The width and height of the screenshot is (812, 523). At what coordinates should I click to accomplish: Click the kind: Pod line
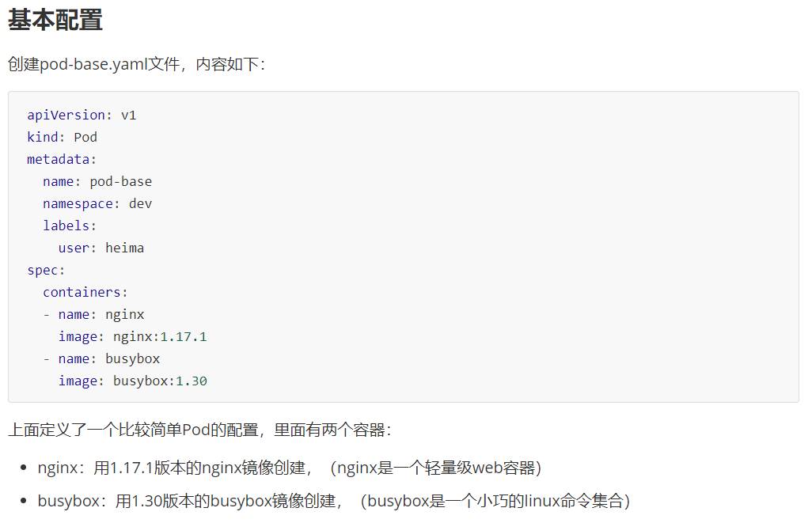pos(63,137)
